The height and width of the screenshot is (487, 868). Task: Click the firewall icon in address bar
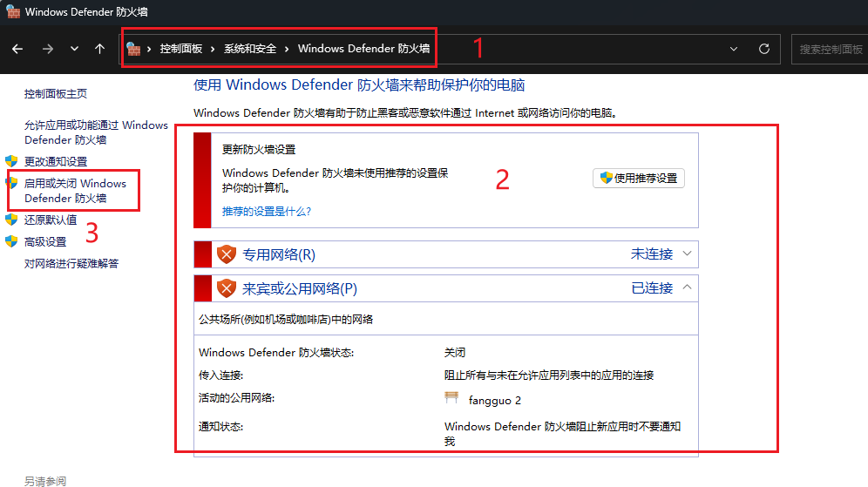point(133,49)
